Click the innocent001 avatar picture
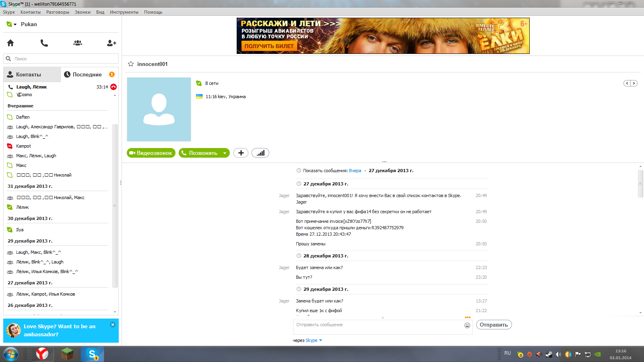This screenshot has width=644, height=362. pos(159,109)
